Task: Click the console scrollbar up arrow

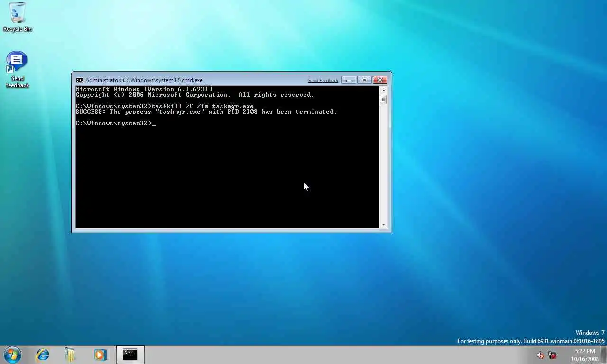Action: point(383,90)
